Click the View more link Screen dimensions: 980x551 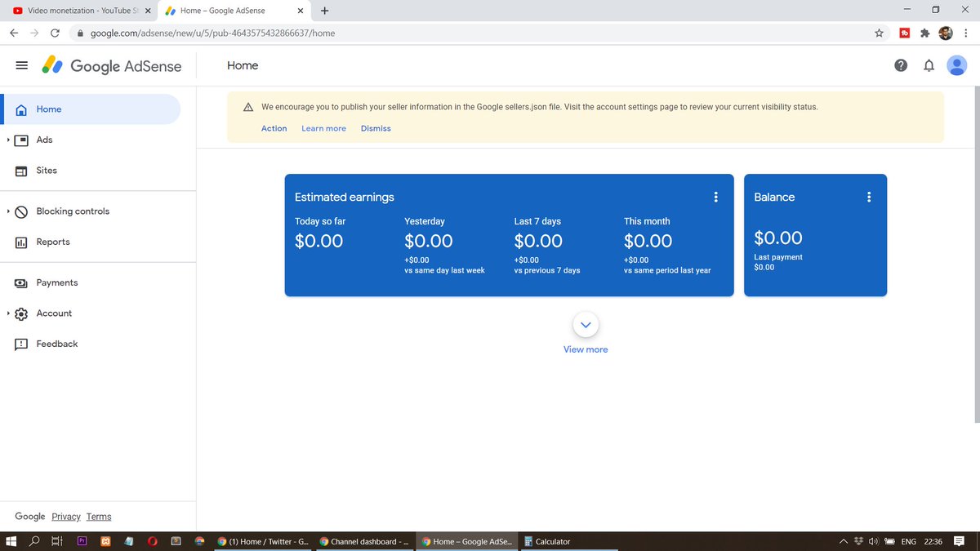tap(586, 349)
